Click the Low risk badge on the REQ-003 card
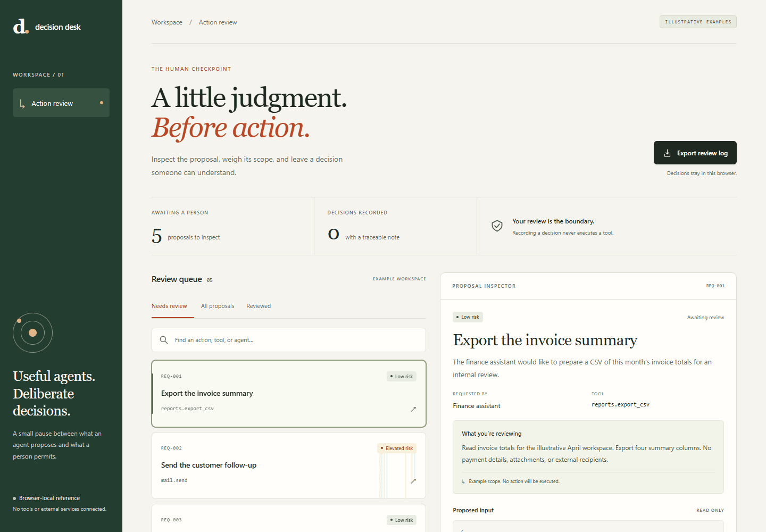Image resolution: width=766 pixels, height=532 pixels. point(402,520)
